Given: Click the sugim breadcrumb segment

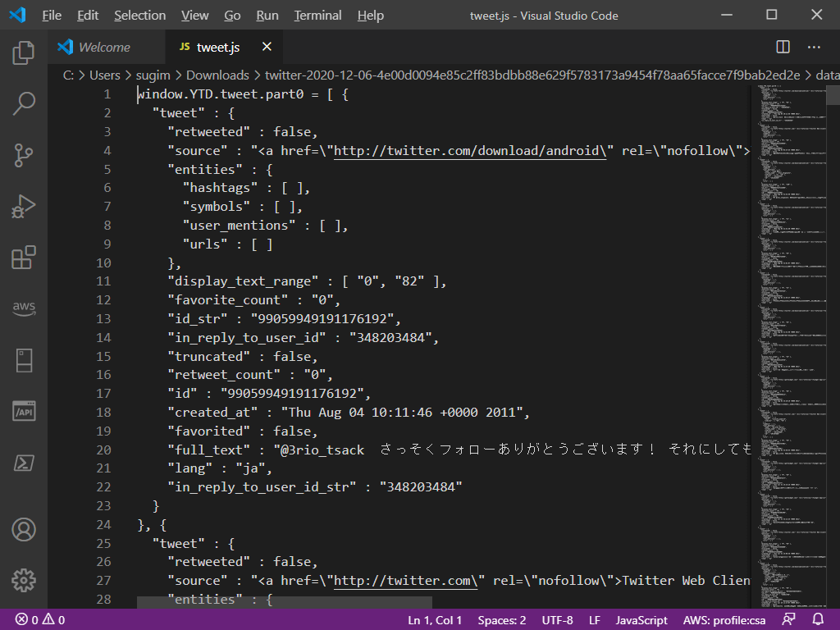Looking at the screenshot, I should click(x=153, y=75).
